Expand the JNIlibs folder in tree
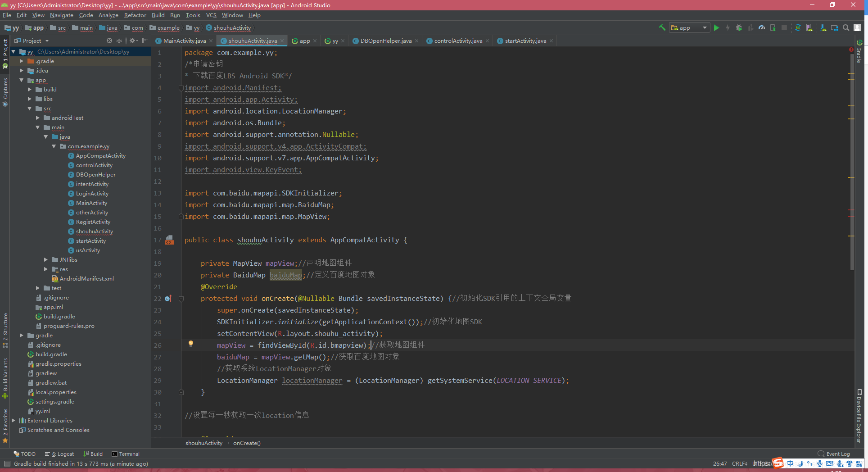The image size is (868, 472). [45, 259]
